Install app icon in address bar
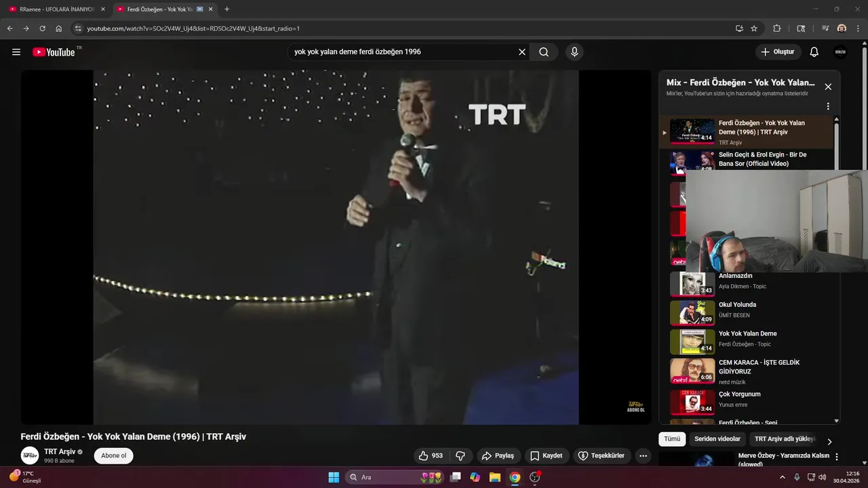The image size is (868, 488). pos(739,28)
